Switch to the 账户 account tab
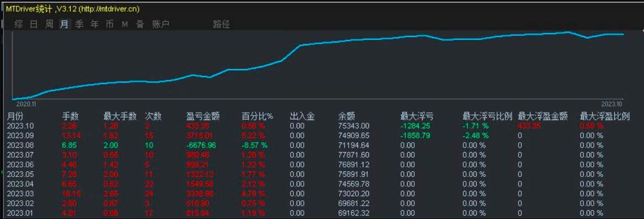 pos(161,24)
